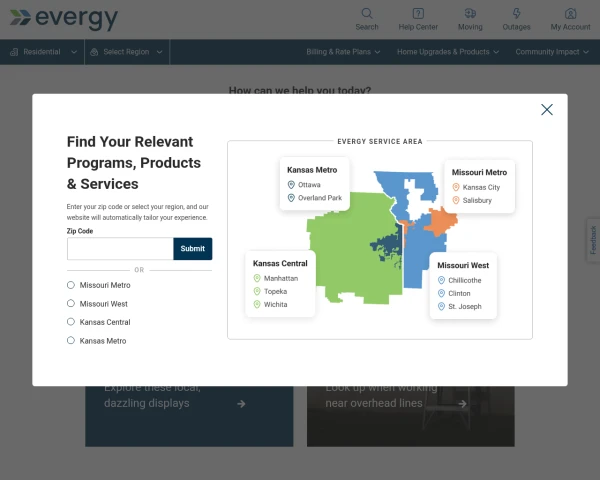Close the region selection dialog
The image size is (600, 480).
[546, 110]
